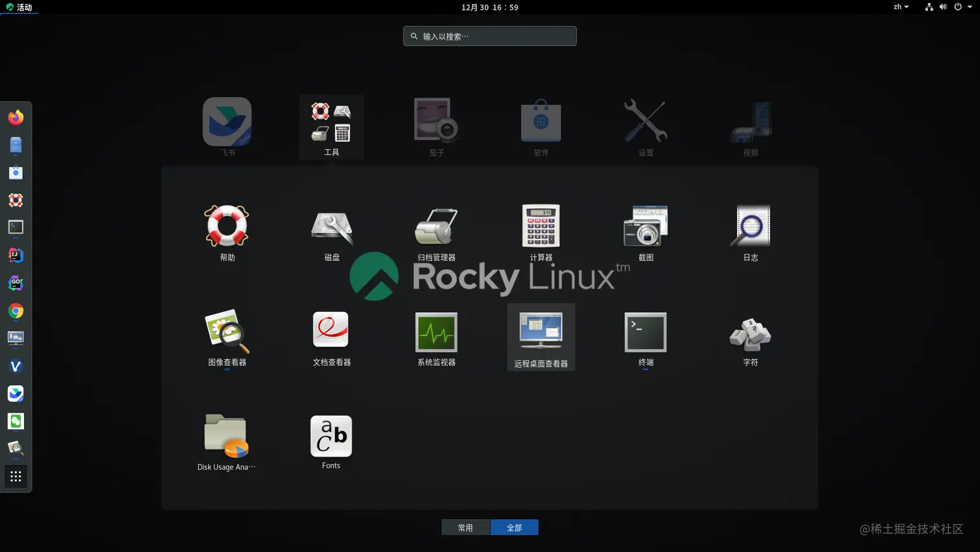Open the Help lifebuoy icon in the dock
This screenshot has width=980, height=552.
[16, 200]
